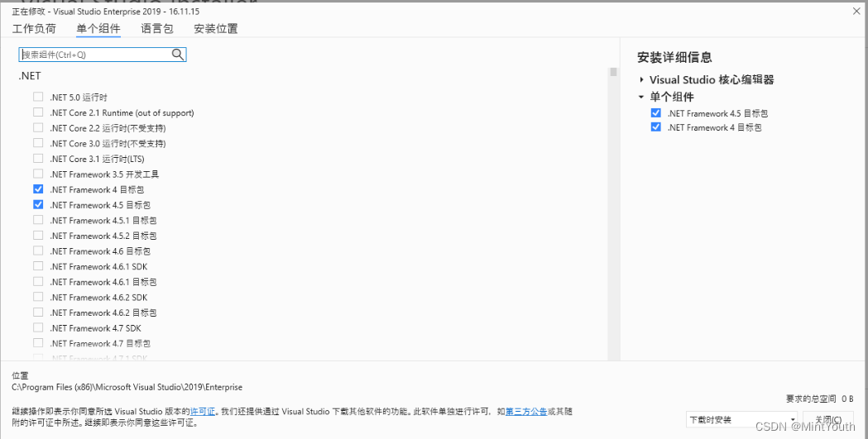The height and width of the screenshot is (439, 868).
Task: Check .NET Framework 4.7 目标包 checkbox
Action: click(x=38, y=343)
